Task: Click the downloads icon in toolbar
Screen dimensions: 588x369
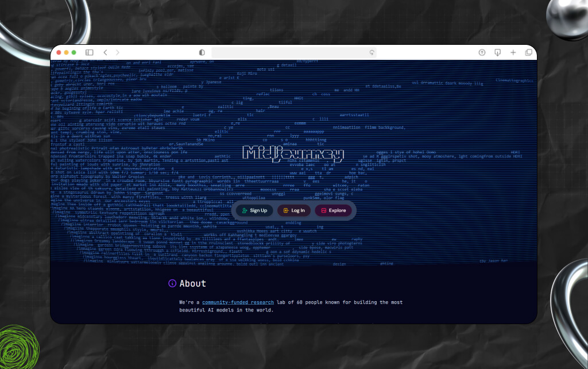Action: [x=498, y=52]
